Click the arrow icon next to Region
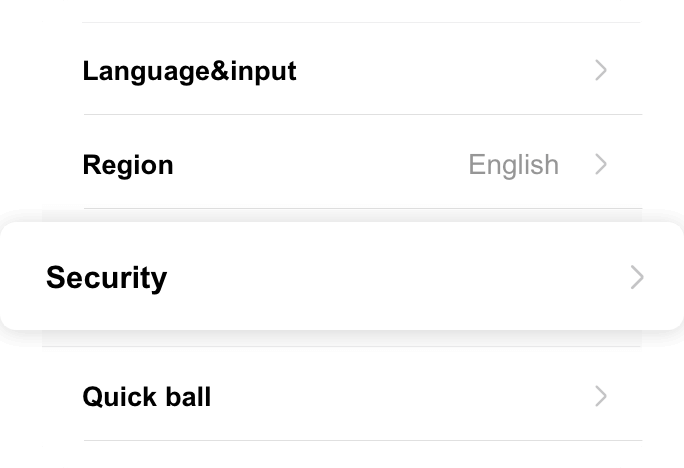The width and height of the screenshot is (684, 468). click(601, 164)
